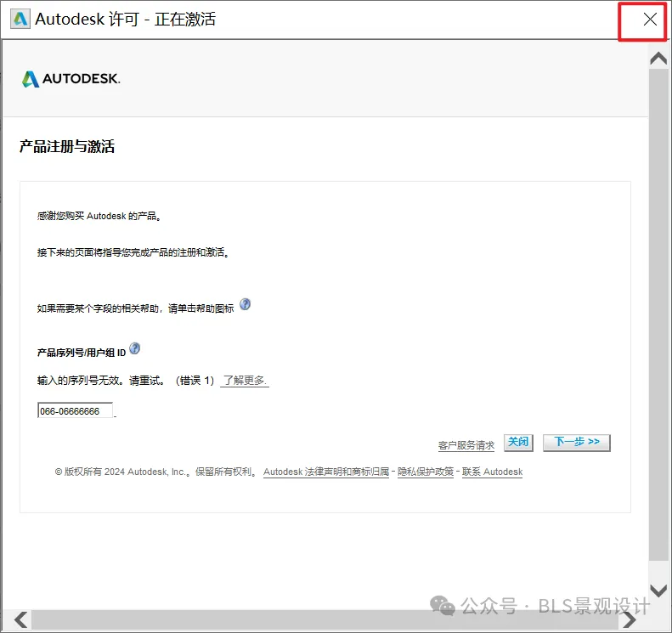Click text 感谢您购买 Autodesk 的产品。
672x633 pixels.
(x=99, y=216)
